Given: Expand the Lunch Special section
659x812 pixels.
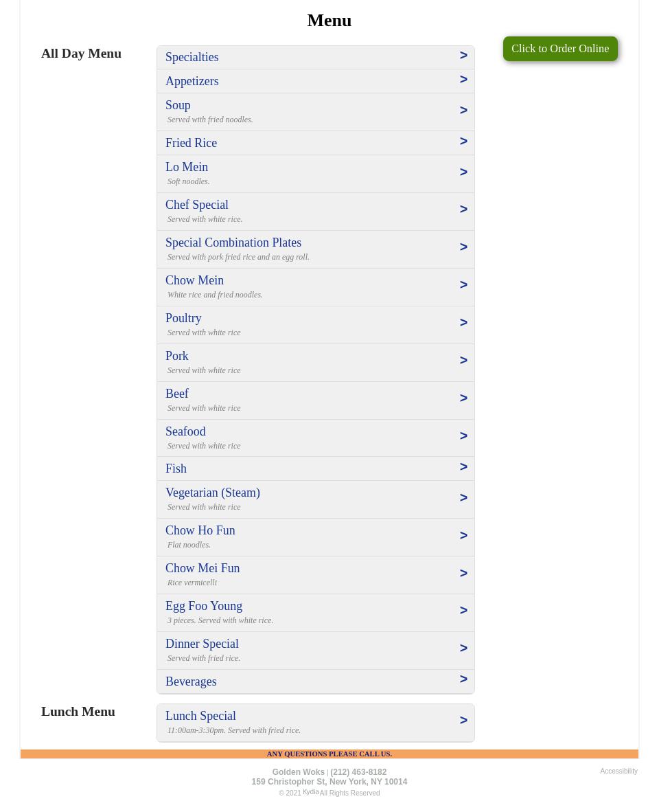Looking at the screenshot, I should click(316, 723).
